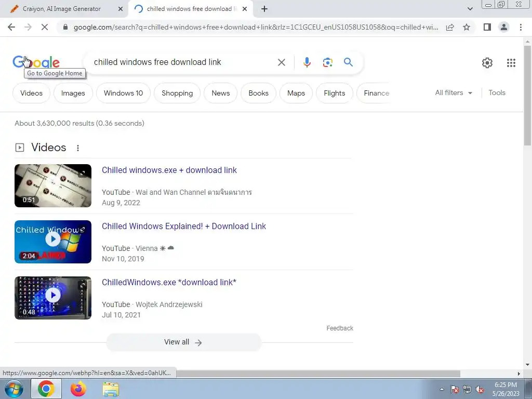Viewport: 532px width, 399px height.
Task: Clear the search box with the X icon
Action: (281, 62)
